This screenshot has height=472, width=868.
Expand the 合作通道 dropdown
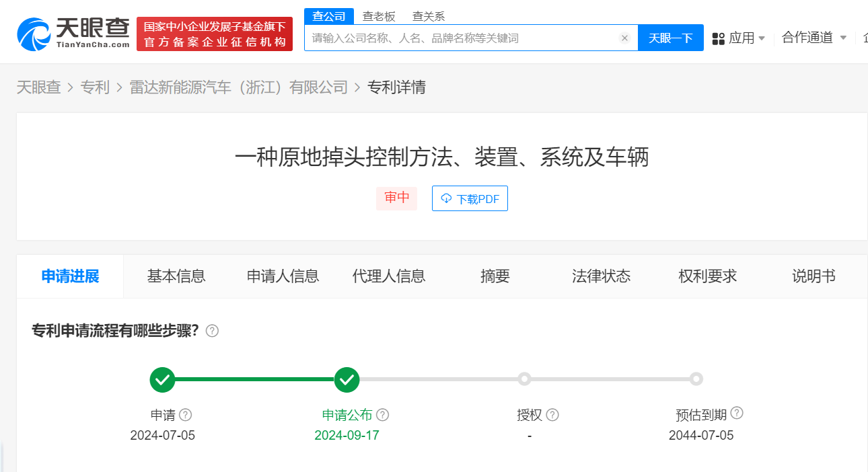[813, 38]
